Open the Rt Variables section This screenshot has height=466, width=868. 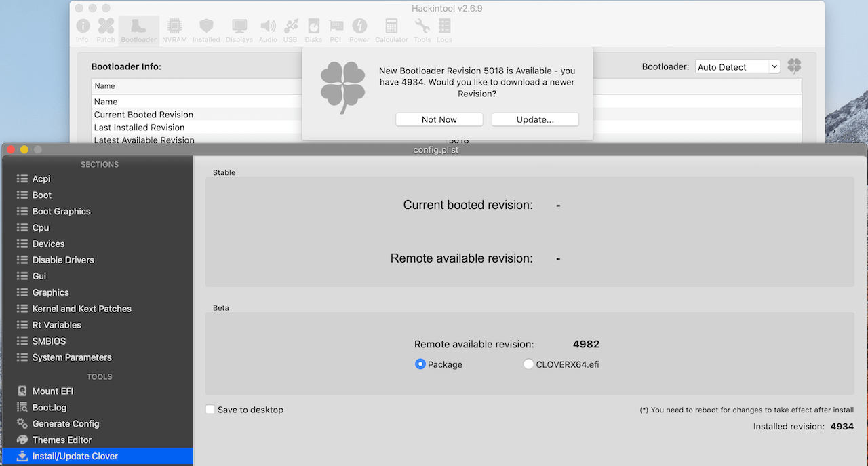click(x=98, y=326)
